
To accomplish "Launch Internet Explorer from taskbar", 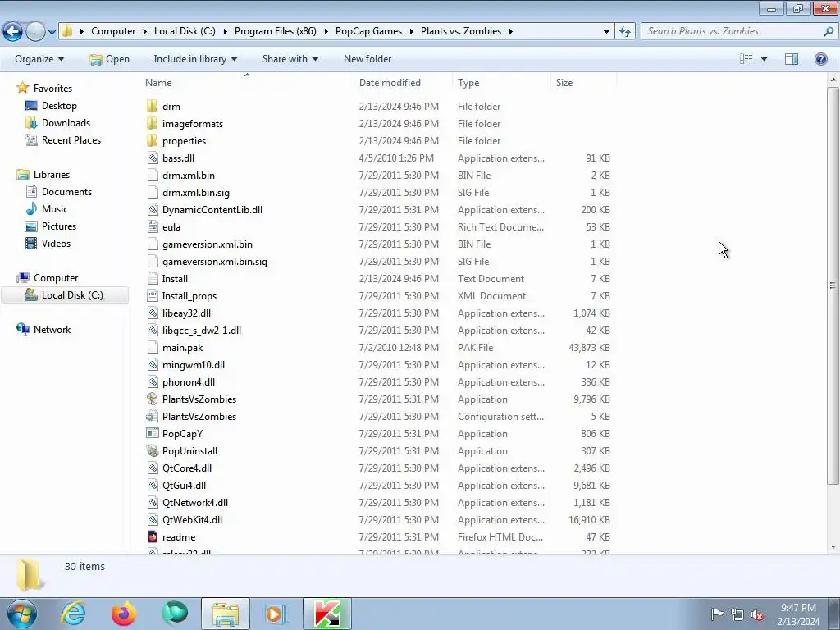I will pyautogui.click(x=73, y=614).
